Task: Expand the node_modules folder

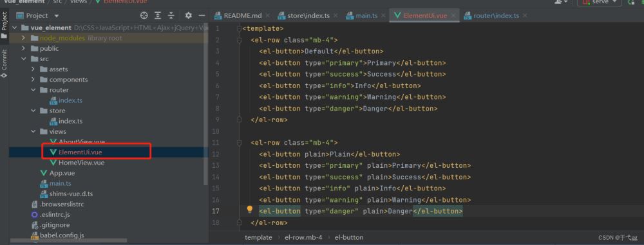Action: click(x=24, y=38)
